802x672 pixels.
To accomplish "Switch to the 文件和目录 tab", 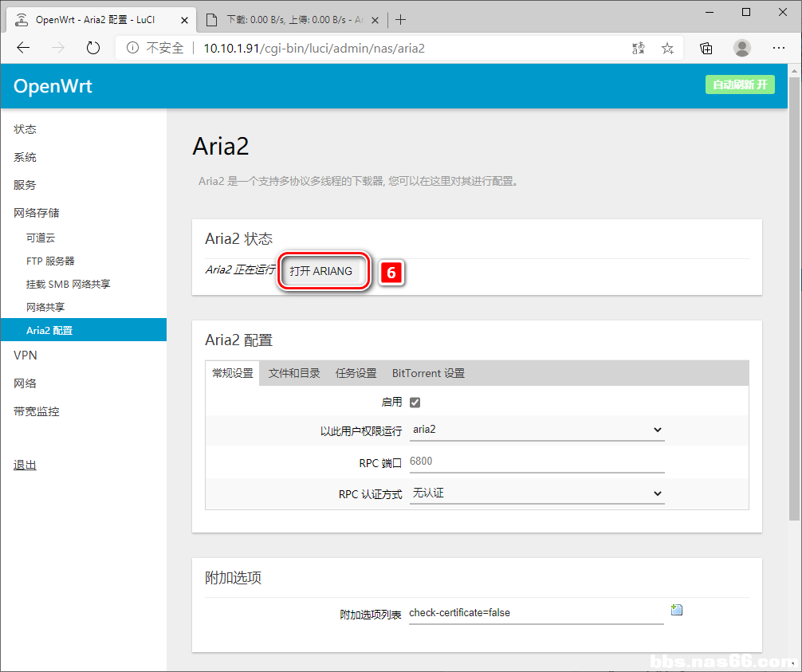I will click(x=294, y=373).
